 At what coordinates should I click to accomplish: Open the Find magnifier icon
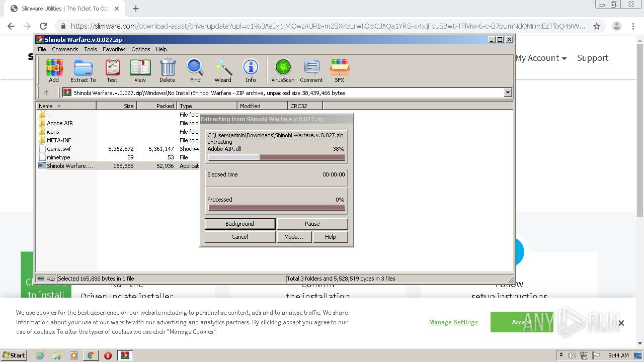(x=195, y=70)
